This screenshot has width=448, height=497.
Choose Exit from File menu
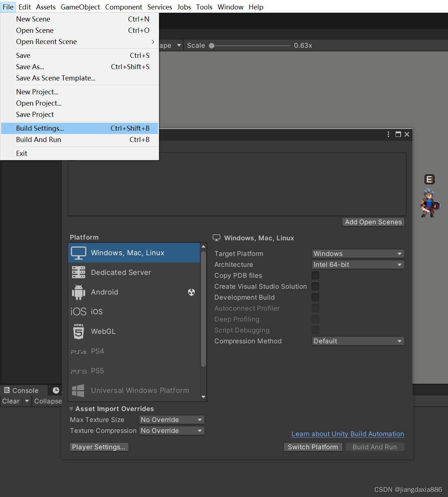coord(80,153)
